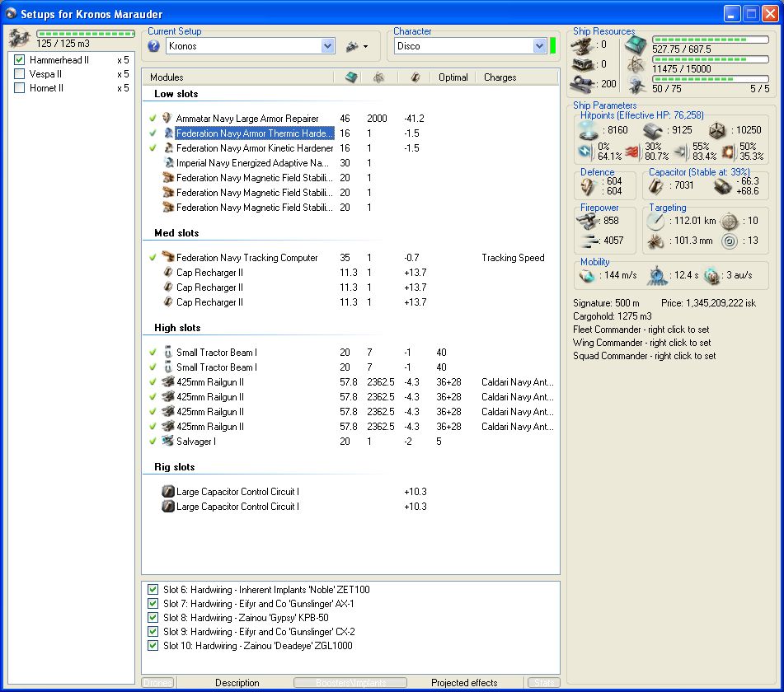Click the CPU column header icon

pyautogui.click(x=351, y=77)
